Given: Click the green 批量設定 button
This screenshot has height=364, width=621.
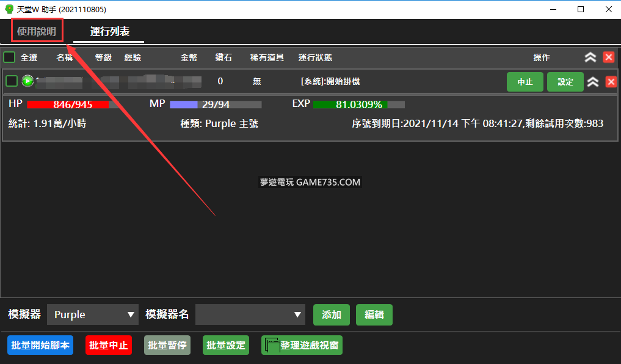Looking at the screenshot, I should (226, 345).
